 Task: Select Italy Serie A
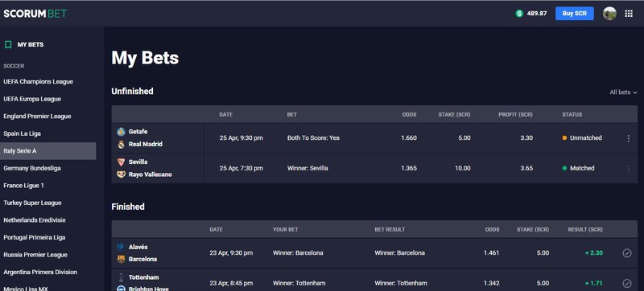[48, 151]
